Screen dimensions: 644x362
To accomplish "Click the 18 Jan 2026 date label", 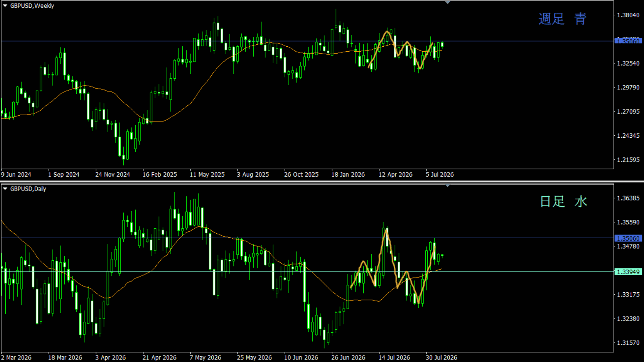I will pos(348,175).
